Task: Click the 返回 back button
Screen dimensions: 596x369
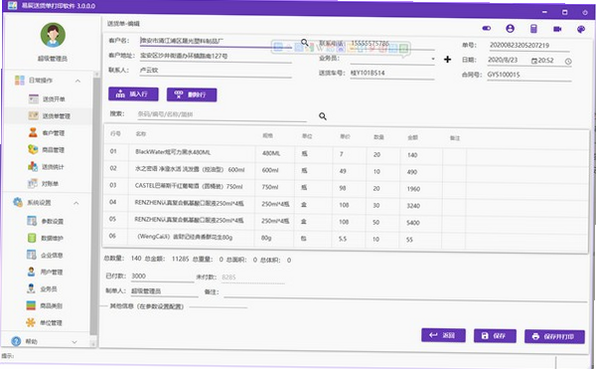Action: coord(443,335)
